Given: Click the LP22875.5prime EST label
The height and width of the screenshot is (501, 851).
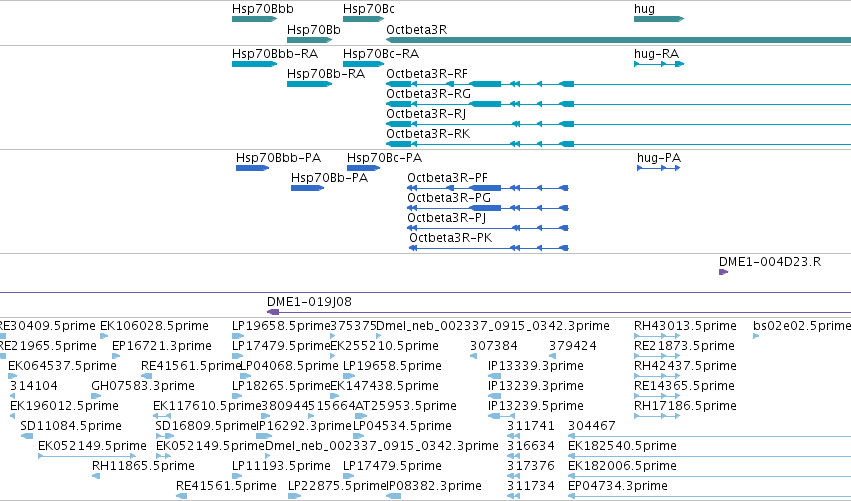Looking at the screenshot, I should click(336, 486).
